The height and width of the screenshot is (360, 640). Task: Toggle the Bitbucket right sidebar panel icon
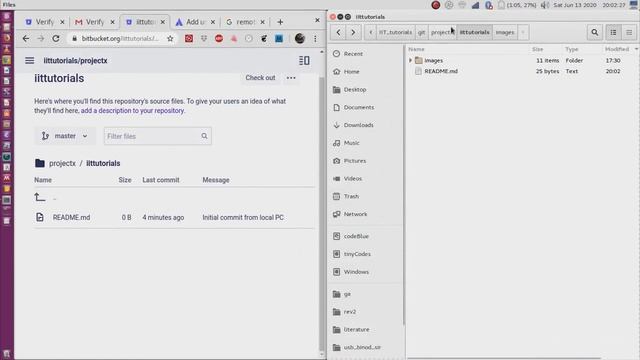coord(304,60)
